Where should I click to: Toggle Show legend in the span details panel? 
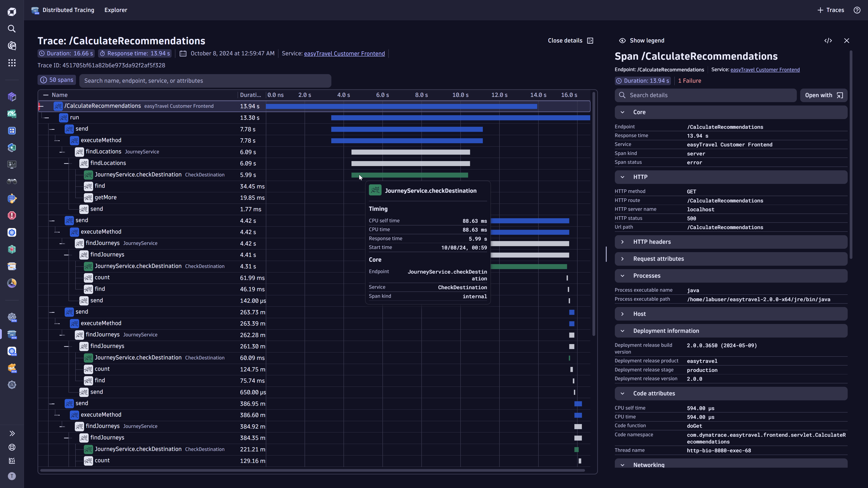click(641, 40)
